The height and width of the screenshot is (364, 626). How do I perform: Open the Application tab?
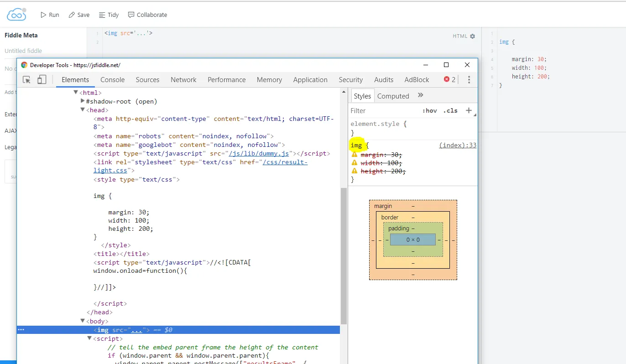point(310,80)
